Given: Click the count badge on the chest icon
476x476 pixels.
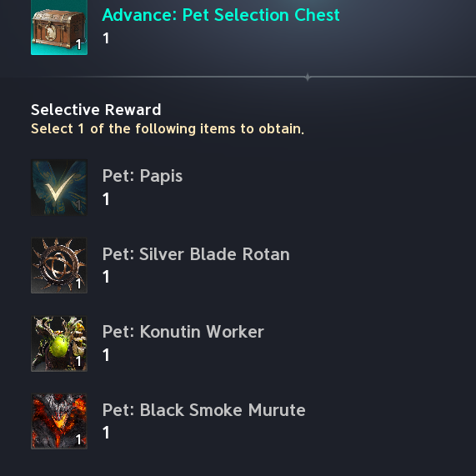Looking at the screenshot, I should point(78,44).
